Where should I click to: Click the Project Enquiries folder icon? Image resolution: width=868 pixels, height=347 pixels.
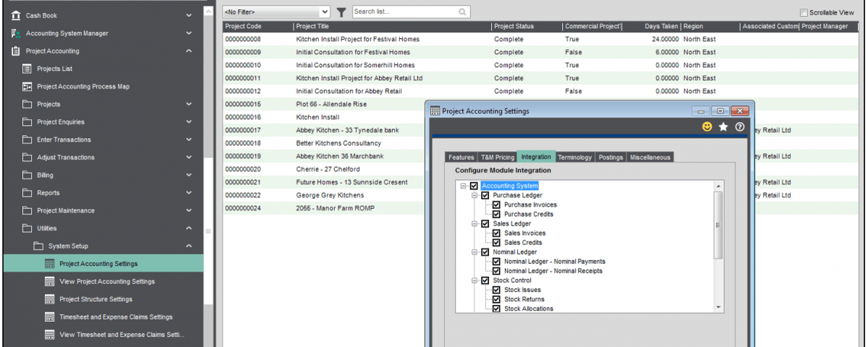(x=27, y=122)
